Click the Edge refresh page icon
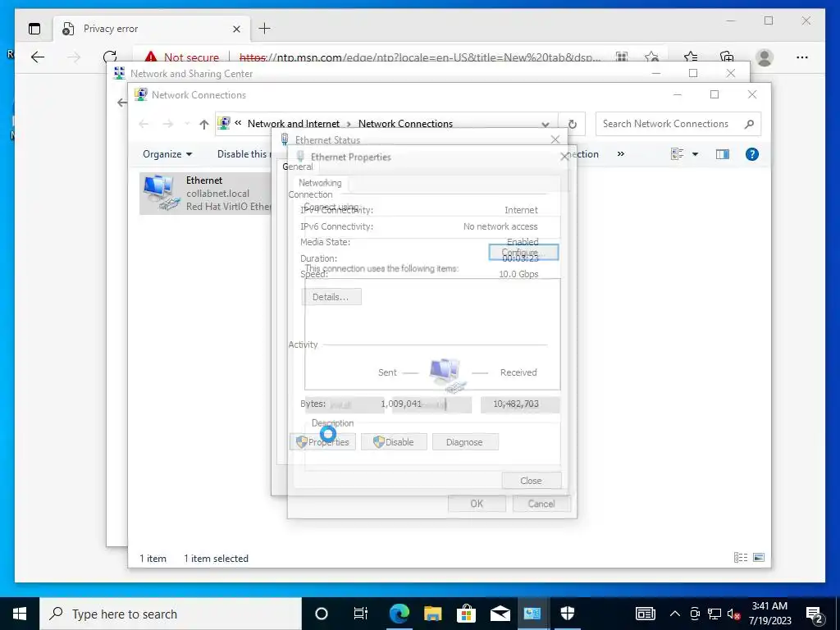 coord(110,57)
